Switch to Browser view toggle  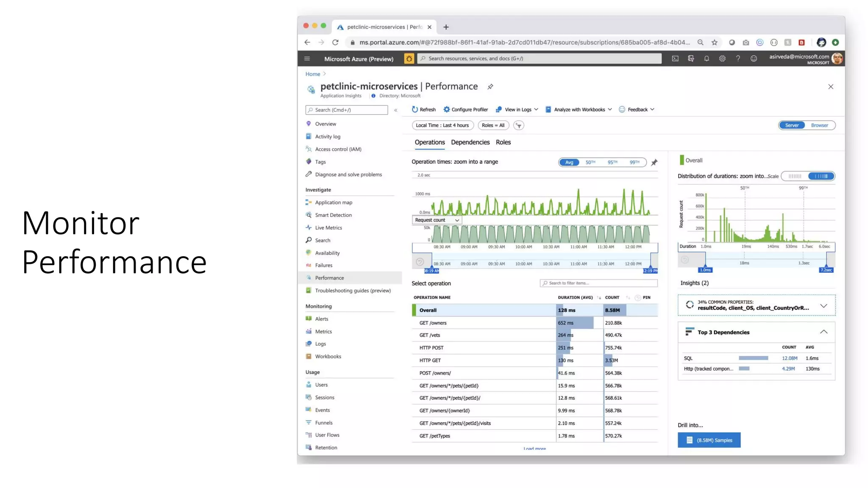[819, 125]
